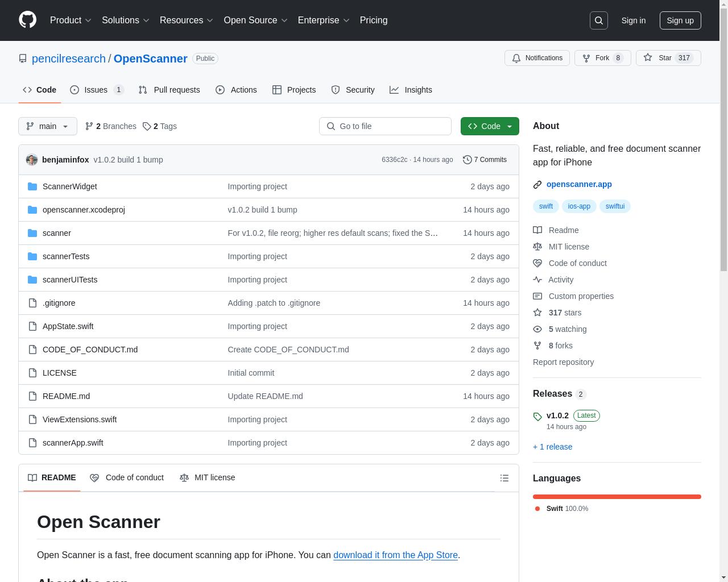Image resolution: width=728 pixels, height=582 pixels.
Task: Fork the repository with Fork button
Action: pos(602,58)
